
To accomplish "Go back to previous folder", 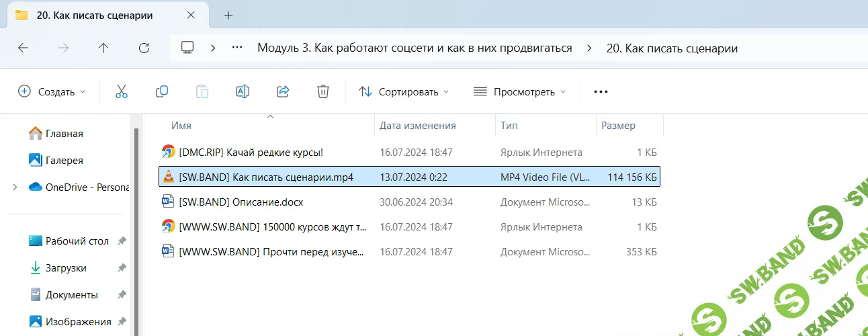I will point(23,48).
